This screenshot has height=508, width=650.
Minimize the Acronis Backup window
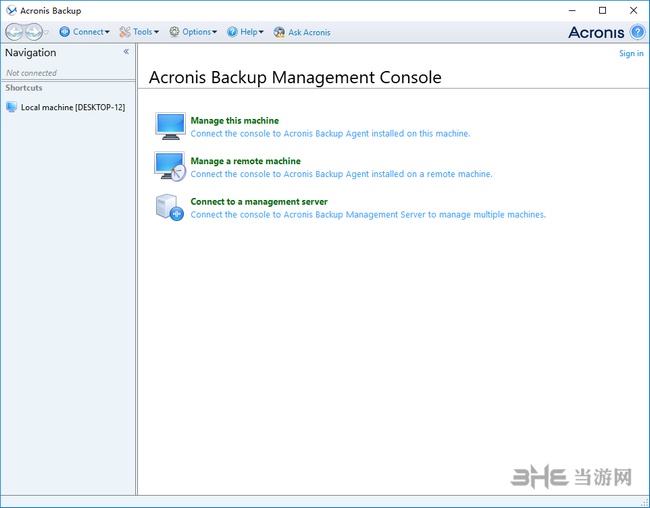[x=572, y=10]
